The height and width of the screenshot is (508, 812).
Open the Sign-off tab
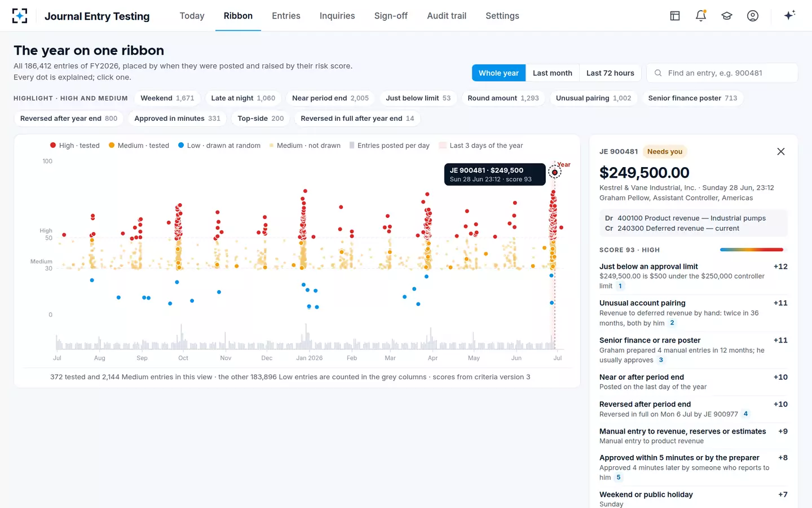pyautogui.click(x=391, y=16)
